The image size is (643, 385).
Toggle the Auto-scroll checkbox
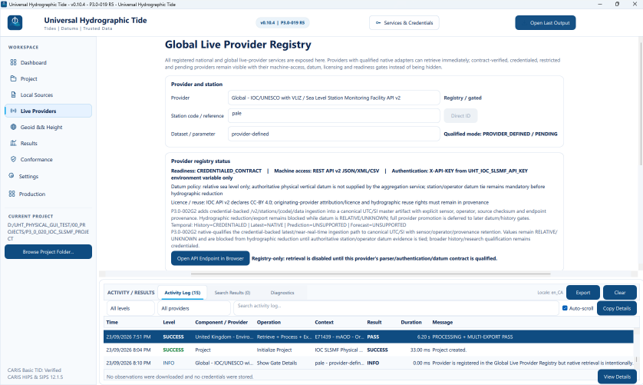(x=565, y=308)
